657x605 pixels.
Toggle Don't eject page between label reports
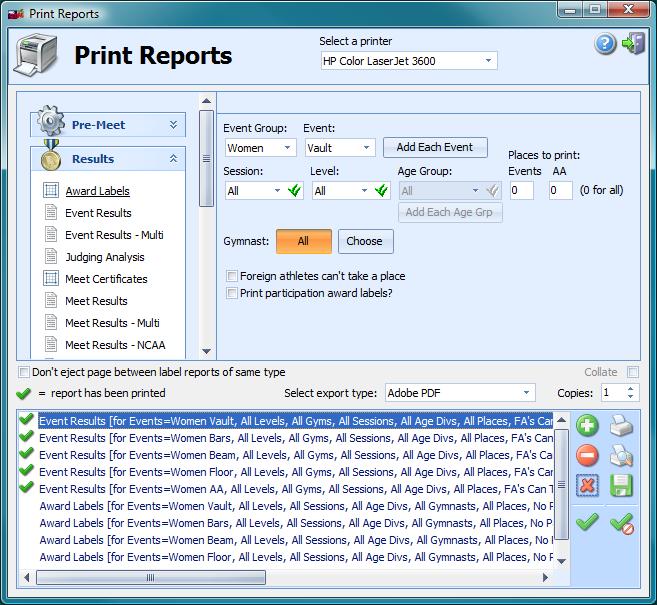point(24,372)
